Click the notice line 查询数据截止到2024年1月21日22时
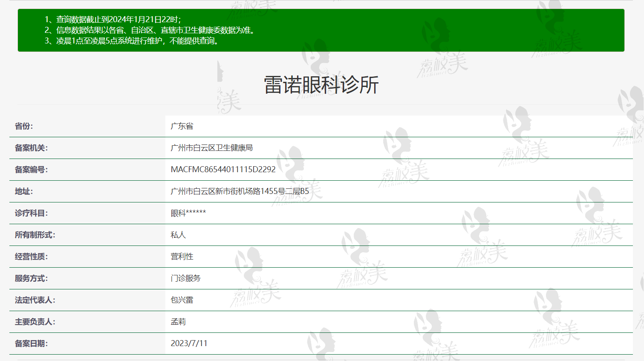 coord(113,19)
